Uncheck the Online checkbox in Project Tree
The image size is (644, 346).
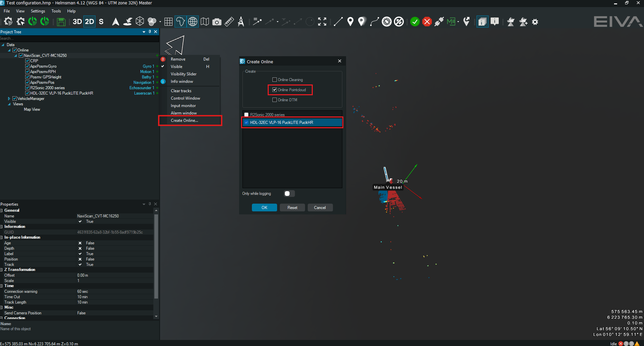pos(15,50)
